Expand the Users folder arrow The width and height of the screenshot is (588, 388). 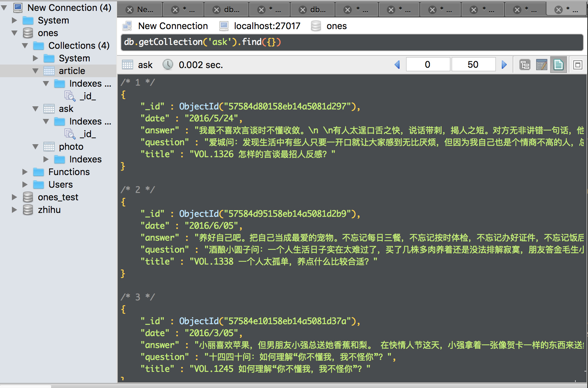pyautogui.click(x=25, y=185)
